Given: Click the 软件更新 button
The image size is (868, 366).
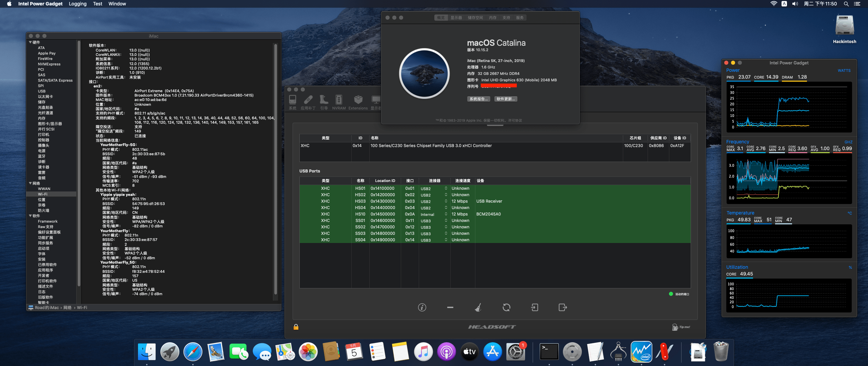Looking at the screenshot, I should pyautogui.click(x=506, y=99).
